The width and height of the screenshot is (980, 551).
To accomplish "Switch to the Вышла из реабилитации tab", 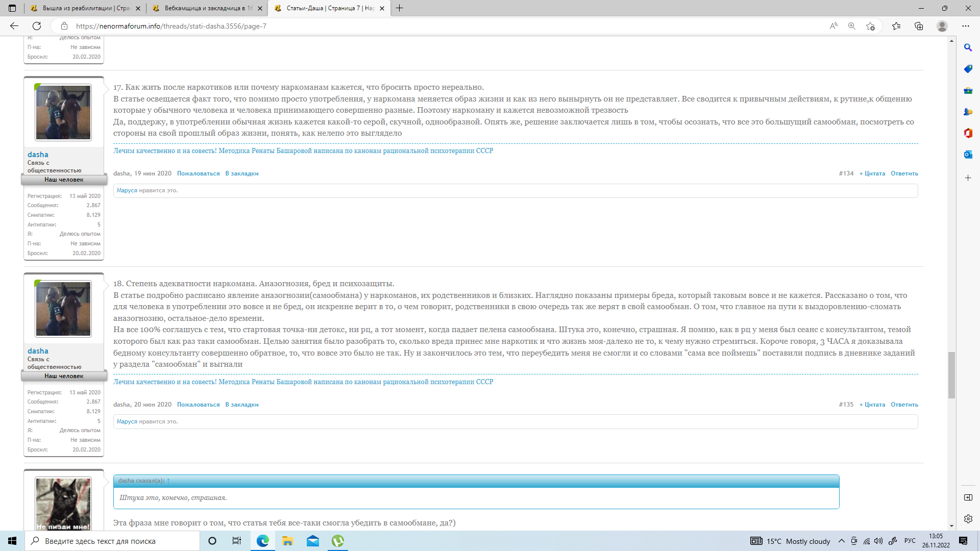I will pos(85,8).
